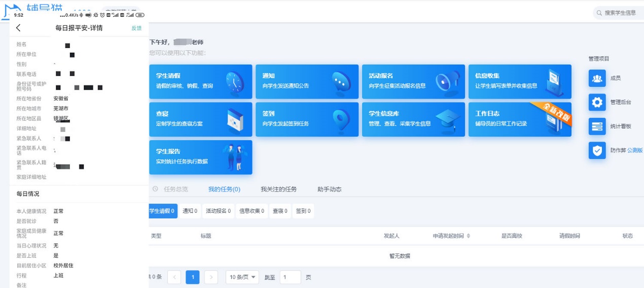The image size is (644, 288).
Task: Click the 跳至 page number input
Action: (290, 277)
